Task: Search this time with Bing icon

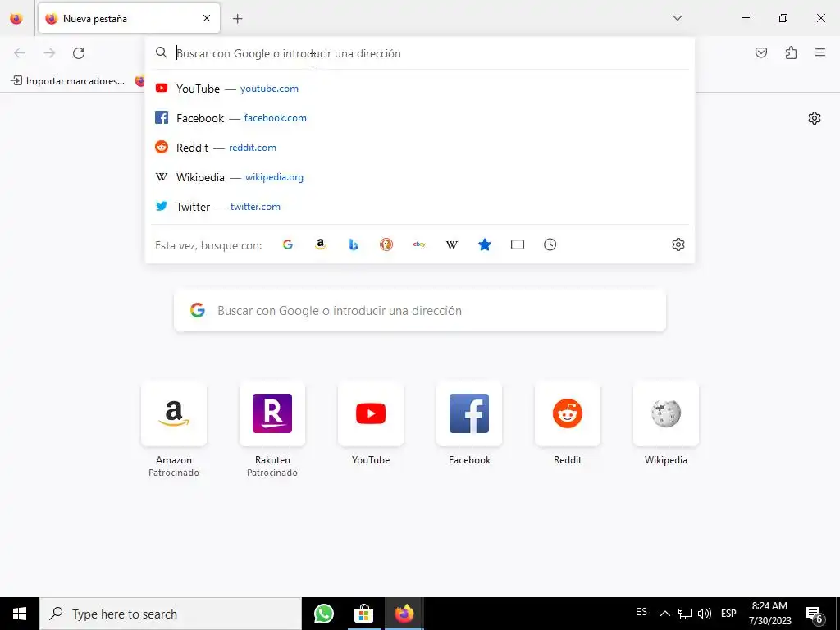Action: pos(354,244)
